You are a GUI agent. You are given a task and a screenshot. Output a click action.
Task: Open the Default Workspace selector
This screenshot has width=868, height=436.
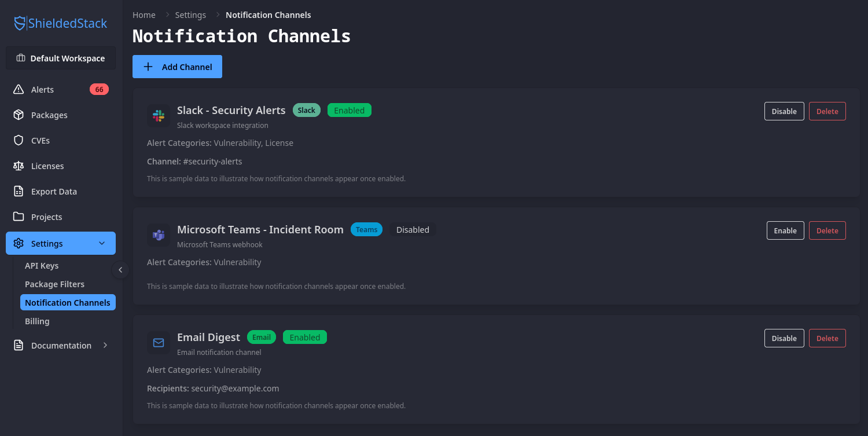60,58
